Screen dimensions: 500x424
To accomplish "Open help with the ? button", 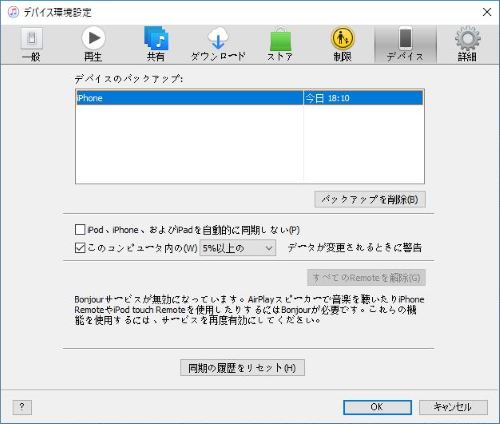I will [x=22, y=407].
